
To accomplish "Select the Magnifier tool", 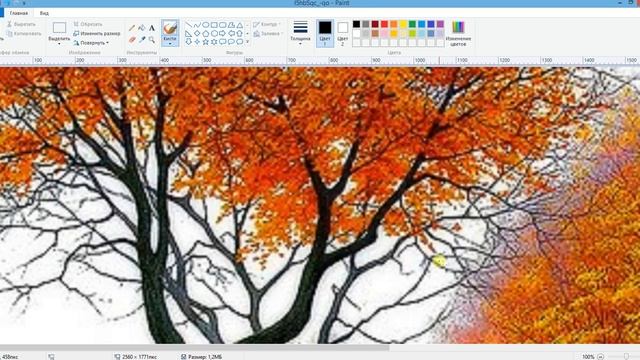I will click(x=151, y=40).
